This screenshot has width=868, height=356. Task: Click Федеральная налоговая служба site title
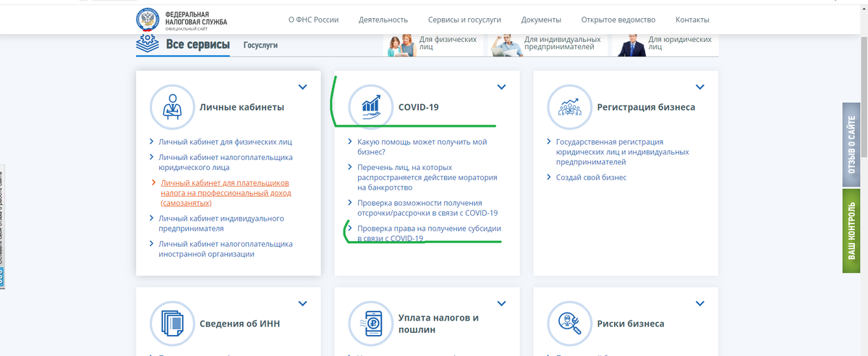point(195,18)
